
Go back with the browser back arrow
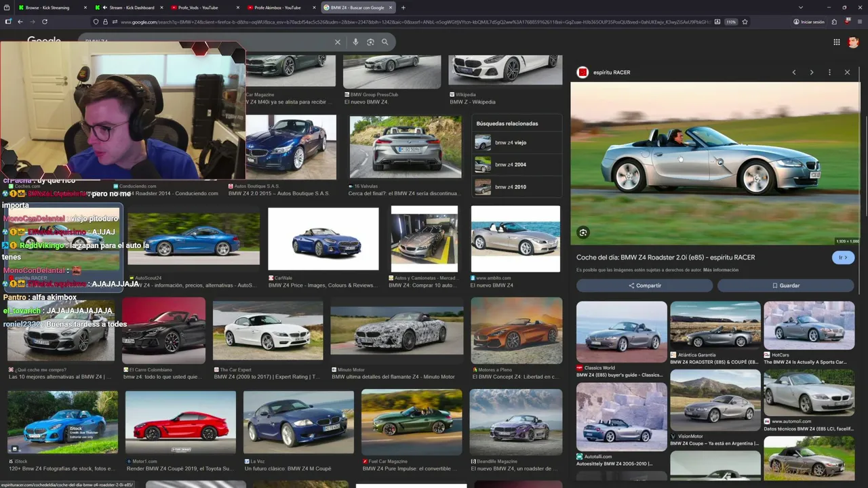pos(20,22)
